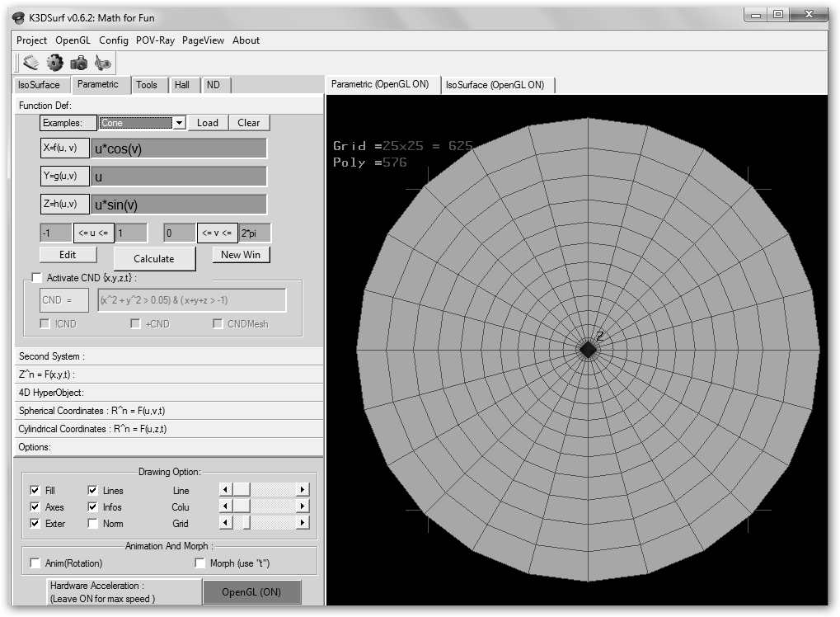Click the fourth toolbar icon after the camera

pos(102,63)
